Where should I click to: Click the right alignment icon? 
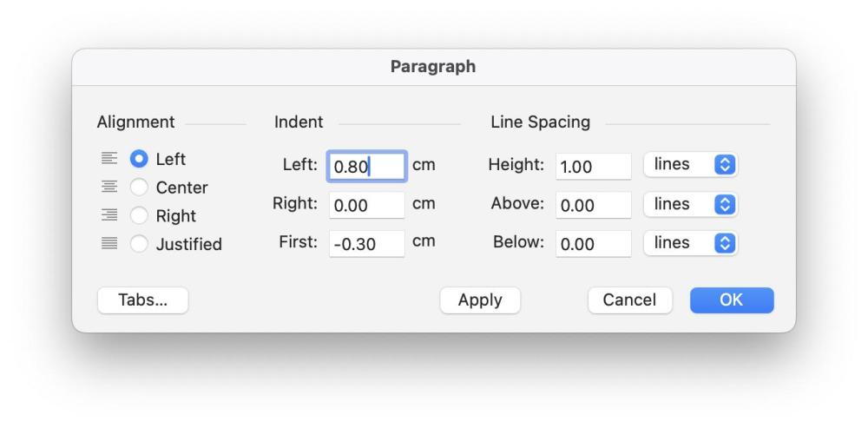pyautogui.click(x=108, y=215)
